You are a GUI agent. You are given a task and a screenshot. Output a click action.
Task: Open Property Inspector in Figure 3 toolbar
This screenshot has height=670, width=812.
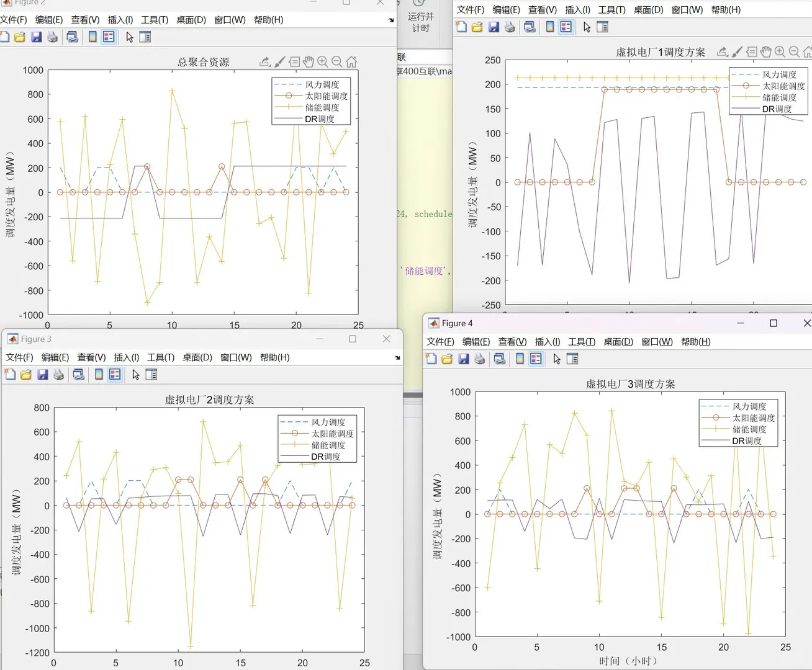[151, 375]
